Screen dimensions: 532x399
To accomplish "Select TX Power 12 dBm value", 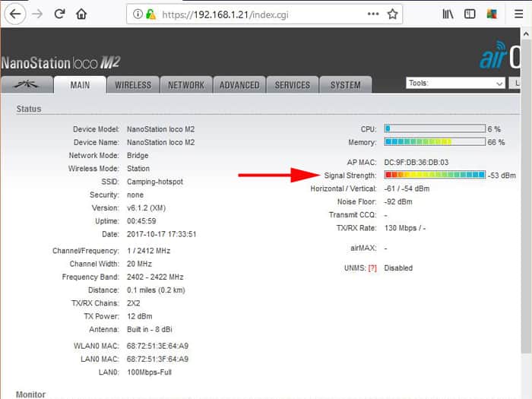I will [139, 316].
